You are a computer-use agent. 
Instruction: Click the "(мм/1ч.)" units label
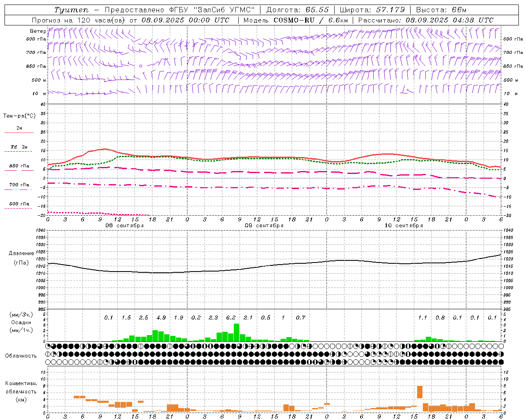coord(21,330)
